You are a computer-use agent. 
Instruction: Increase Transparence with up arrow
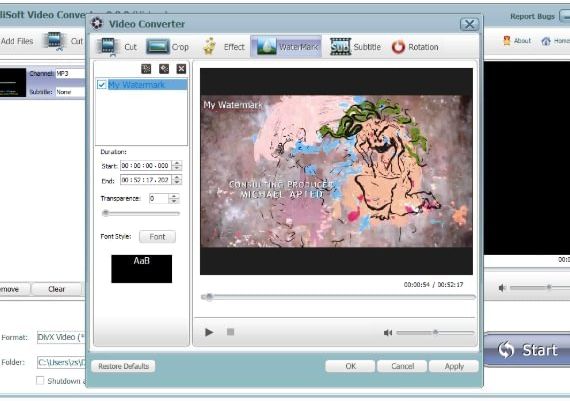(x=174, y=196)
